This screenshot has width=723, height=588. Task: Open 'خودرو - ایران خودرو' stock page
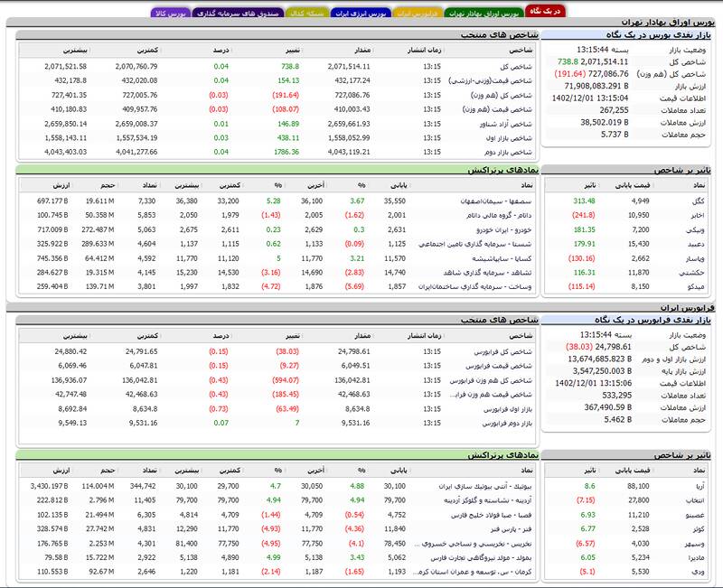pos(507,229)
